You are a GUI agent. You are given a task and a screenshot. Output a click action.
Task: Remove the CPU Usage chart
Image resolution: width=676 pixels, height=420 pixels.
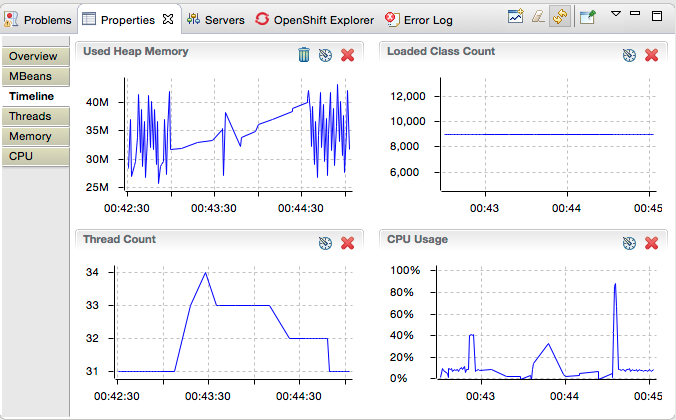[x=651, y=242]
